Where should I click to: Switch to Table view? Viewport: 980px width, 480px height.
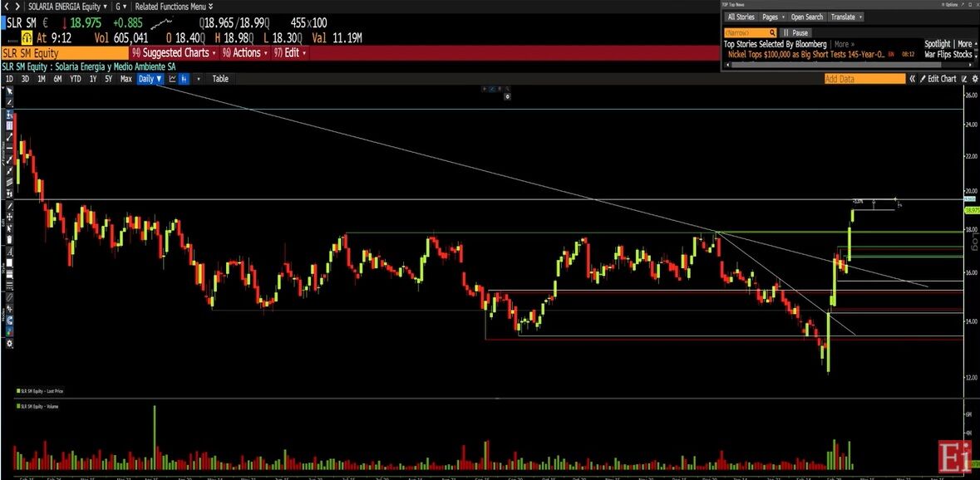[220, 79]
